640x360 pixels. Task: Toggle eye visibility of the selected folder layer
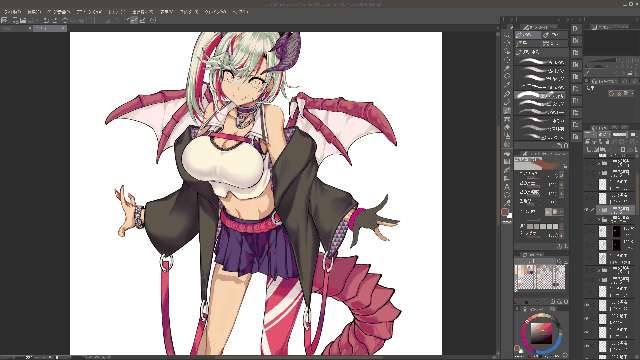[587, 210]
